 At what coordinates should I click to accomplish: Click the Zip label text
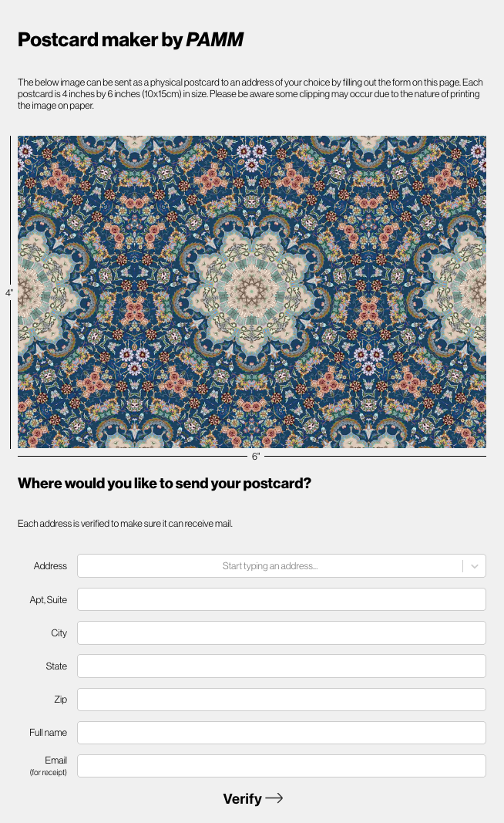(x=60, y=700)
